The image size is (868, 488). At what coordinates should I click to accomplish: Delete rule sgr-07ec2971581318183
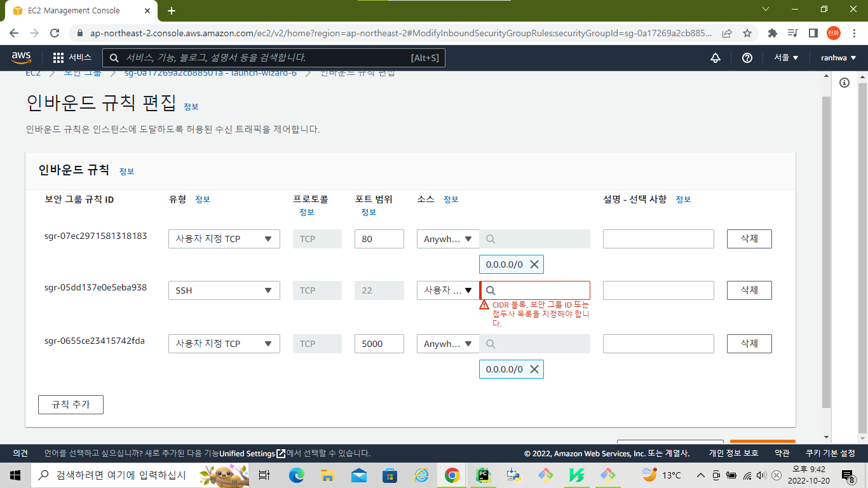pyautogui.click(x=749, y=239)
